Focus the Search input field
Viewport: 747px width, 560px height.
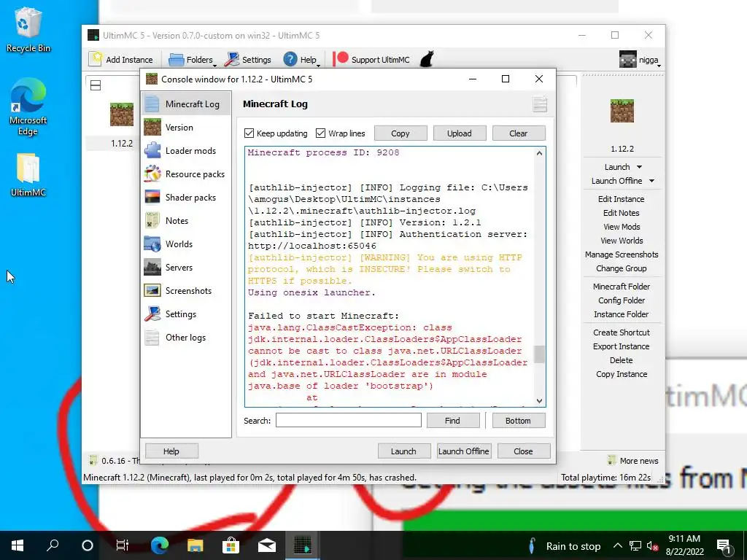tap(348, 420)
